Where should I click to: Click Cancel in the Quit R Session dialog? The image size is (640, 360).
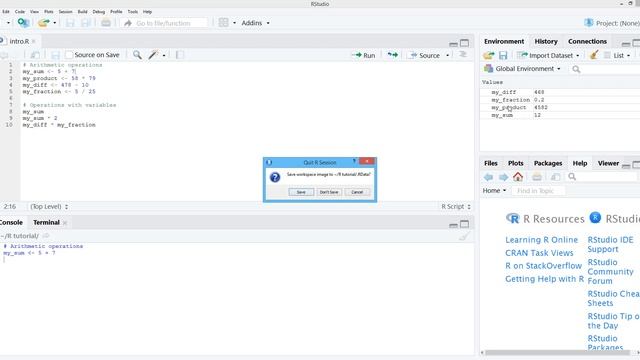point(357,192)
